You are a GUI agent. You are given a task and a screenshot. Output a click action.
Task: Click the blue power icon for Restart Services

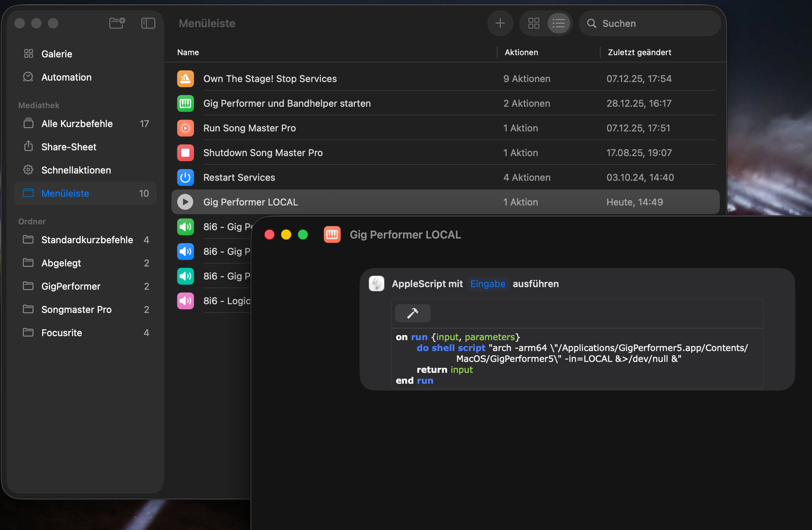click(185, 178)
